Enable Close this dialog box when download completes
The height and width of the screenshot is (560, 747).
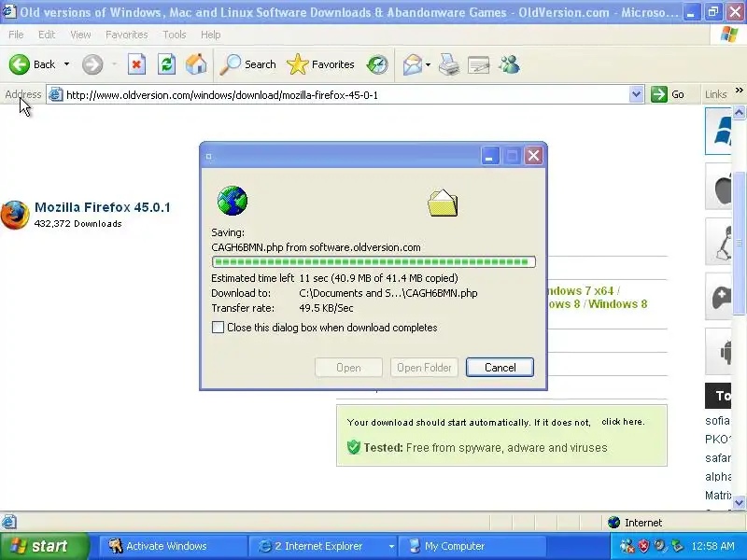coord(218,328)
